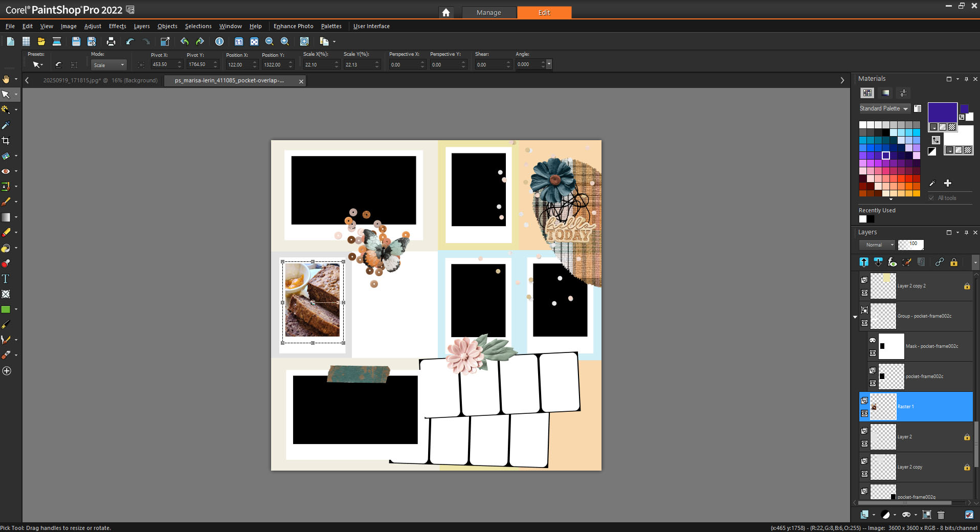Switch to the 20250919_171815.jpg document tab

pos(100,81)
